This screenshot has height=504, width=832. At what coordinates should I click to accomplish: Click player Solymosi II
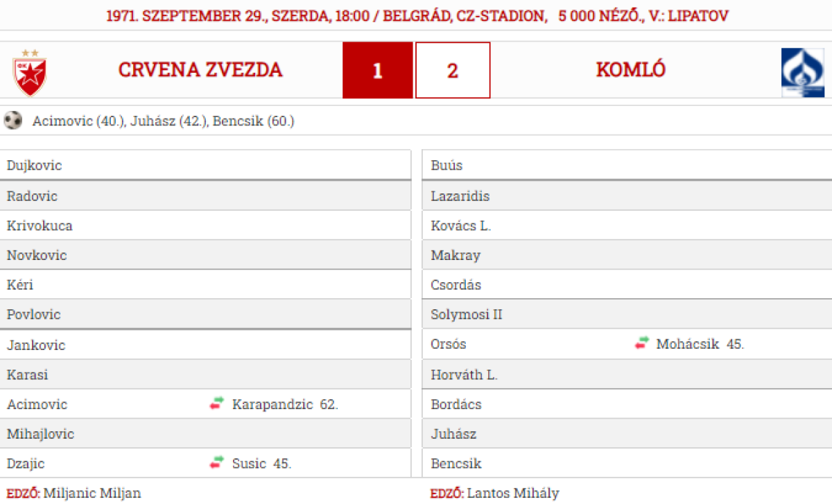[466, 315]
